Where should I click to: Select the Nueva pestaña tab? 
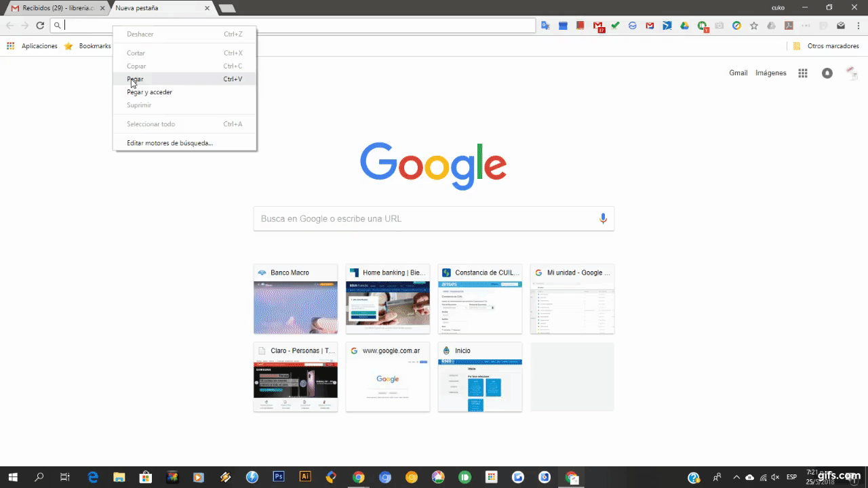coord(159,8)
